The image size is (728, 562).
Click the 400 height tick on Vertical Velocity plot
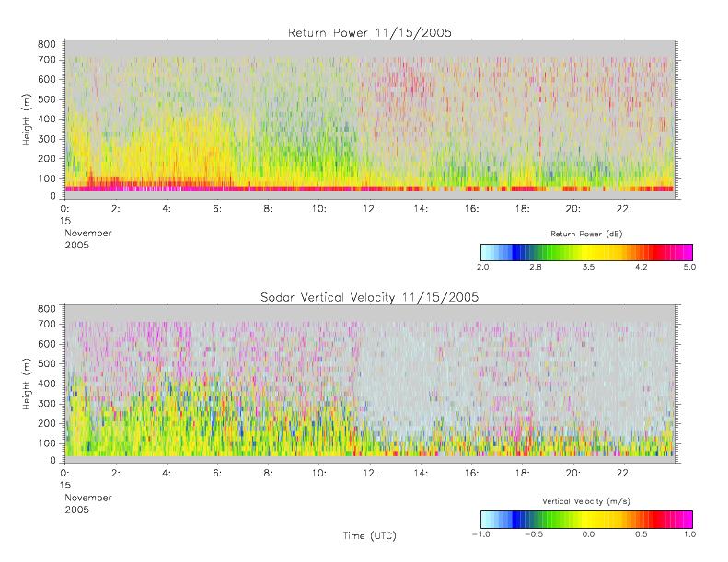pos(46,384)
